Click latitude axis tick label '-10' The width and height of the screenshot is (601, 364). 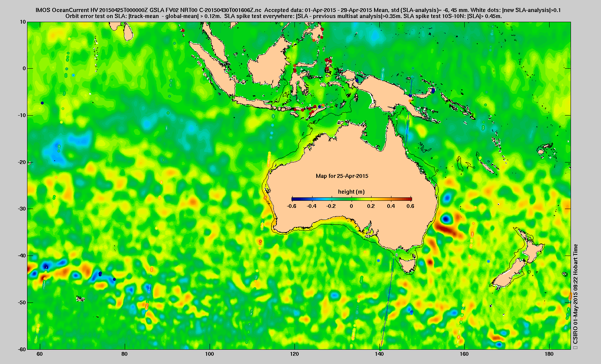tap(22, 115)
